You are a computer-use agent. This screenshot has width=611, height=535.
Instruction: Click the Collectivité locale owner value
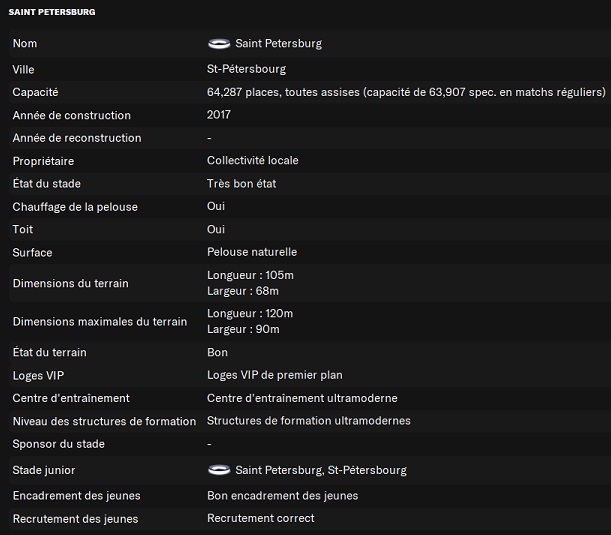tap(252, 161)
